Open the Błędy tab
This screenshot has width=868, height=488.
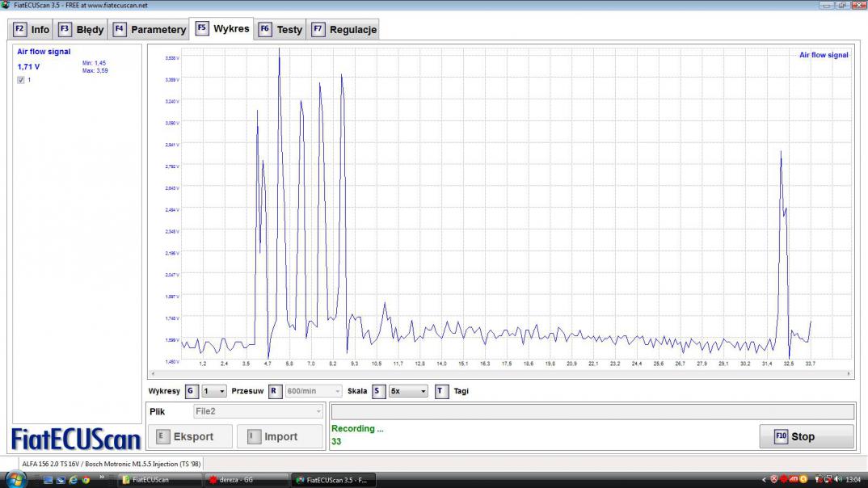(x=82, y=30)
